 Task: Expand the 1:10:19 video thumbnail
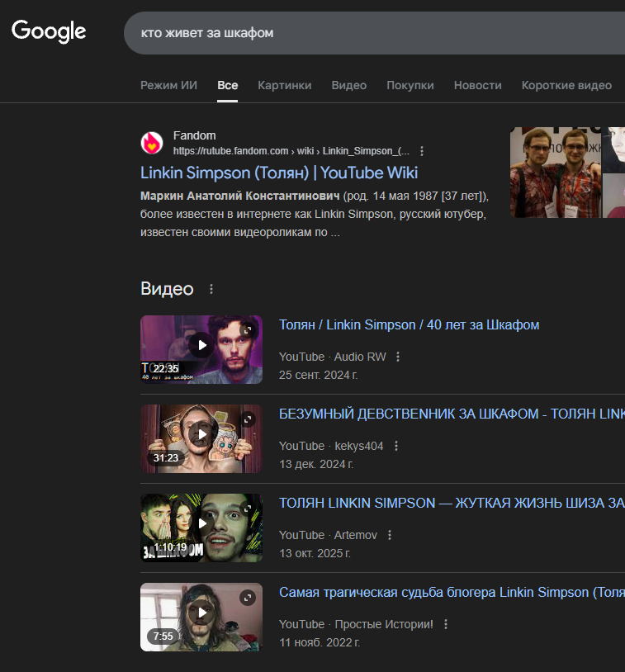(248, 509)
